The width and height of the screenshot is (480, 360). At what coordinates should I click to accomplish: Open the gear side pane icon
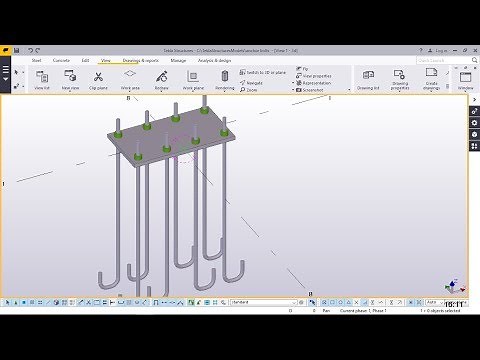(474, 123)
